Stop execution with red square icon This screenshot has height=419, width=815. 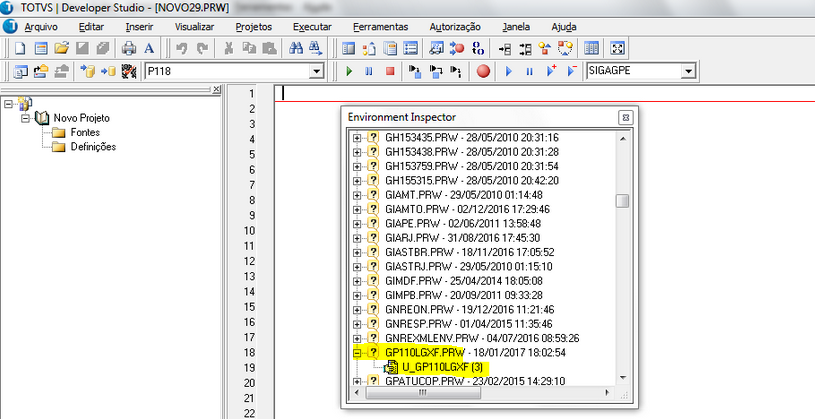pos(390,71)
